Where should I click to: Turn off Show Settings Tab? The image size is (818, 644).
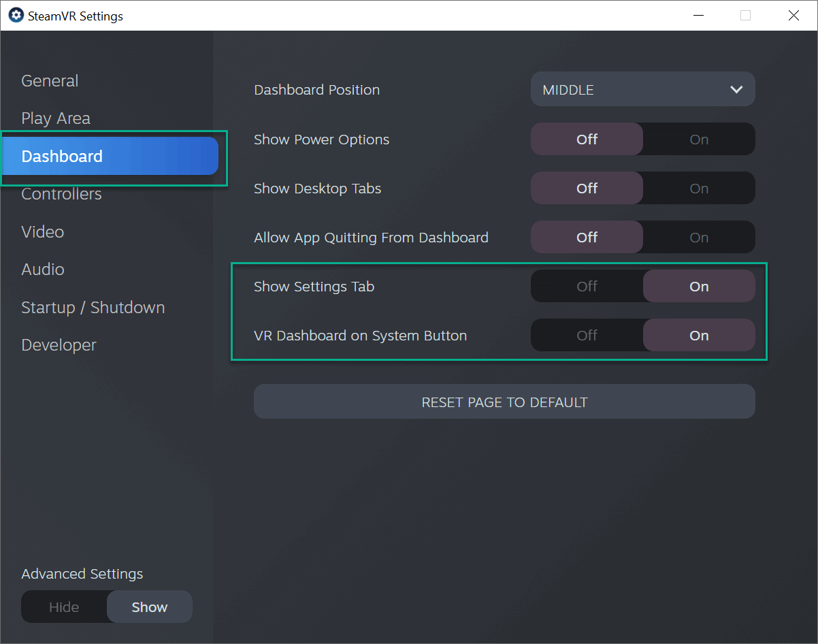click(x=587, y=287)
